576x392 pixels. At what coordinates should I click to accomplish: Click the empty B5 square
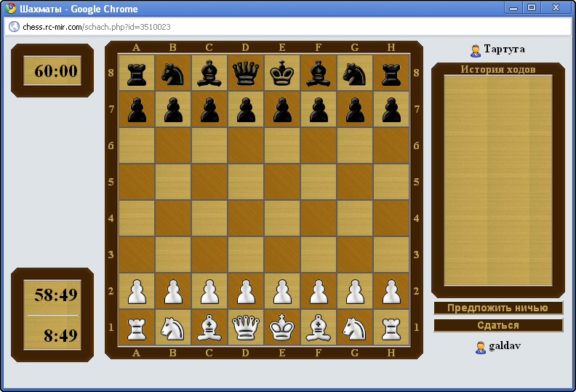(x=173, y=182)
